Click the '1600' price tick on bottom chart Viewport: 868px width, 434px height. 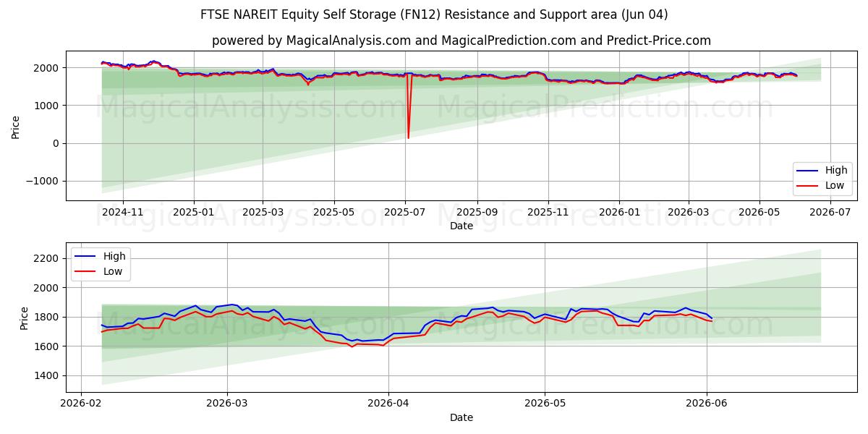(48, 346)
